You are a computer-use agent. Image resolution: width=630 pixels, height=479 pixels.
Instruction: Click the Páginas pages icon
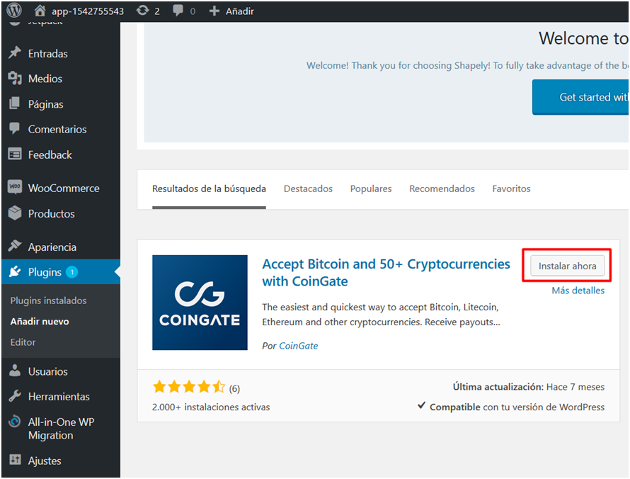[x=14, y=103]
